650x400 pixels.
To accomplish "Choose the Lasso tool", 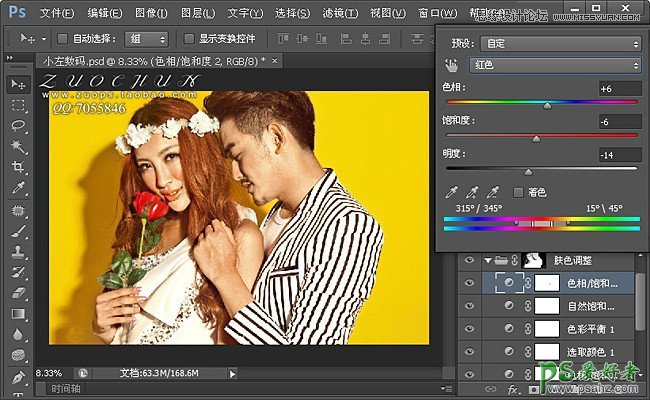I will [18, 126].
